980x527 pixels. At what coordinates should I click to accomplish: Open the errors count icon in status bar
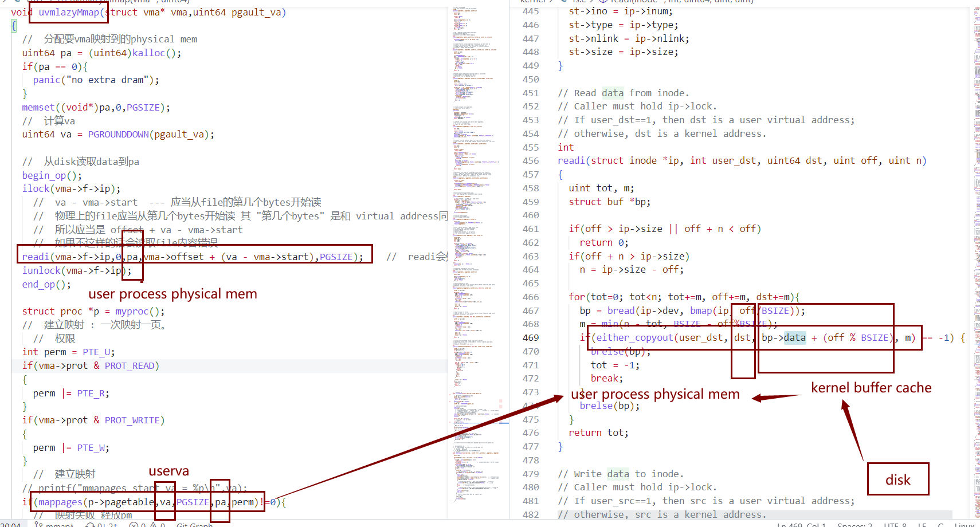pyautogui.click(x=134, y=524)
